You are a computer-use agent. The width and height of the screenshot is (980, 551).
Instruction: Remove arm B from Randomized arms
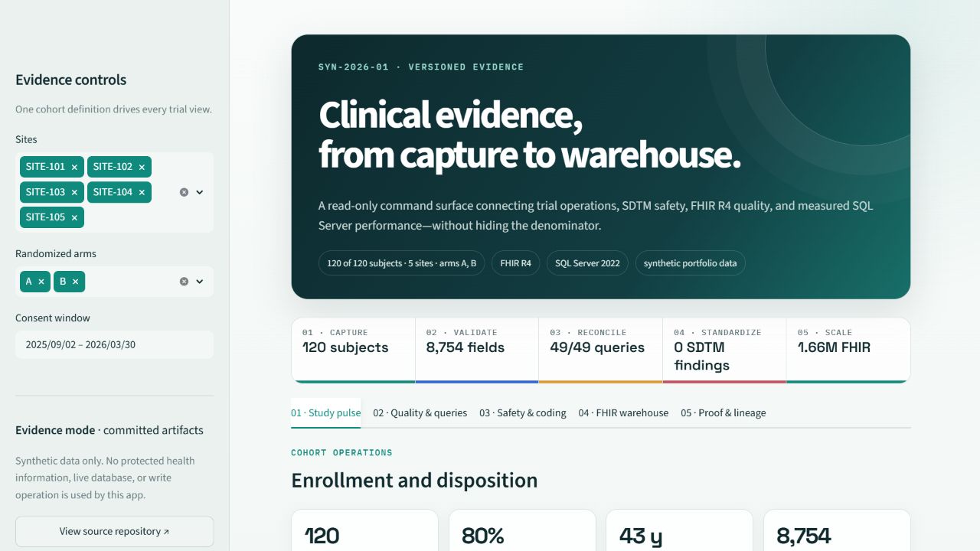pyautogui.click(x=75, y=282)
